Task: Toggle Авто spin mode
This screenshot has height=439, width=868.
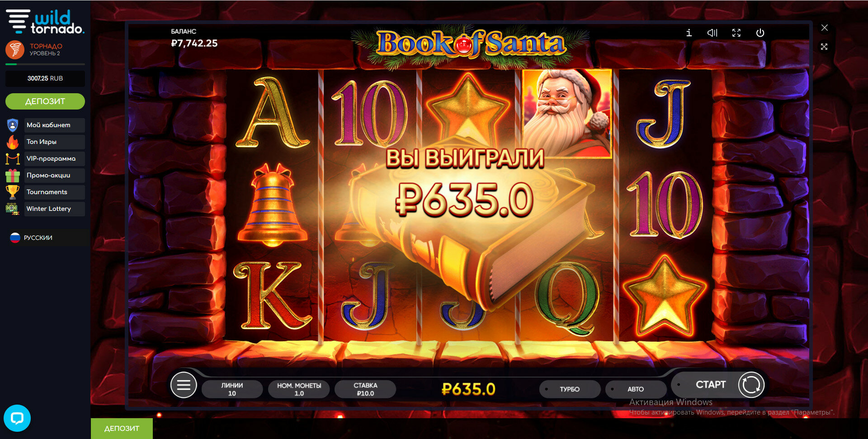Action: (636, 389)
